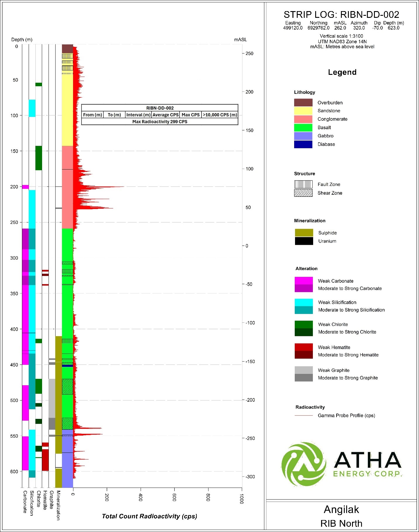This screenshot has width=419, height=532.
Task: Click the Hematite column label
Action: (x=45, y=500)
